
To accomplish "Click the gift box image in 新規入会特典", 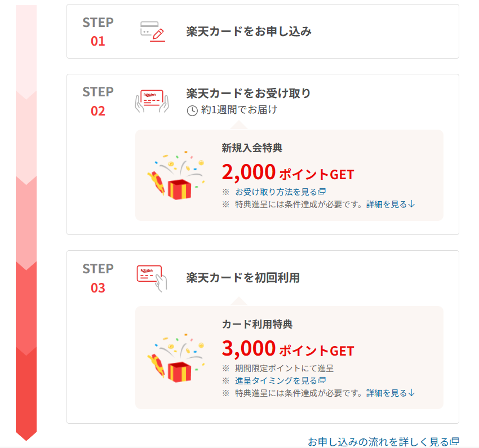I will [x=176, y=175].
